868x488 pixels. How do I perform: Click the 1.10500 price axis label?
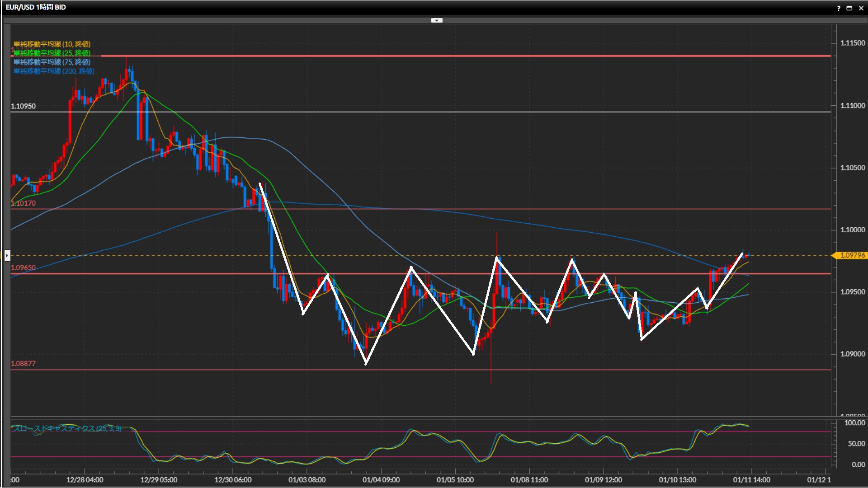click(852, 168)
